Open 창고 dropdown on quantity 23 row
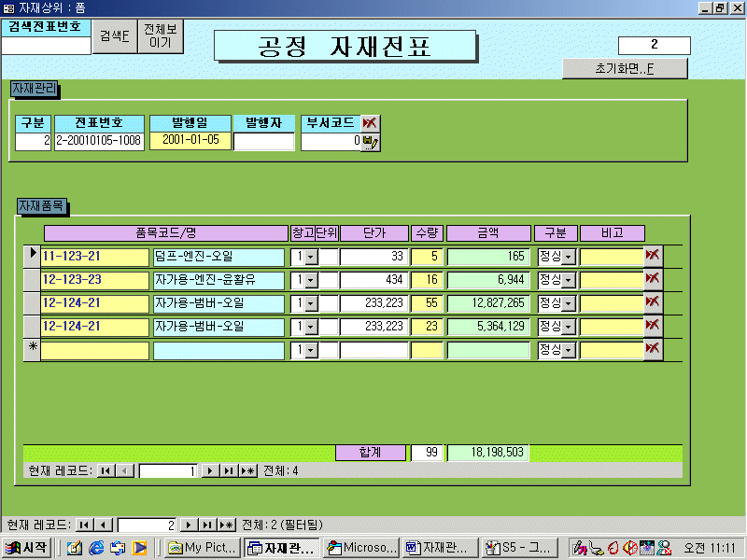 tap(311, 328)
